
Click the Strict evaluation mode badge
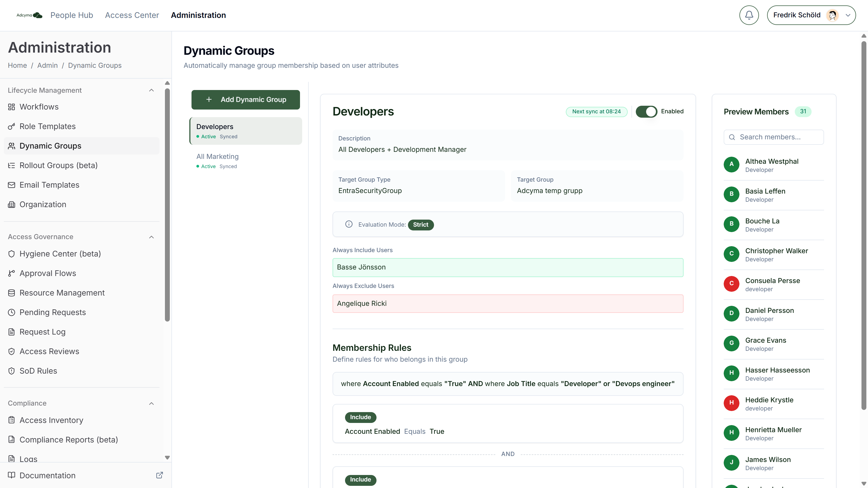pyautogui.click(x=420, y=225)
